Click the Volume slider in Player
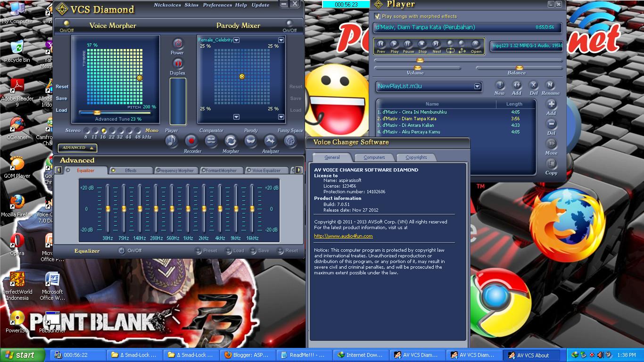Image resolution: width=644 pixels, height=362 pixels. pyautogui.click(x=417, y=67)
